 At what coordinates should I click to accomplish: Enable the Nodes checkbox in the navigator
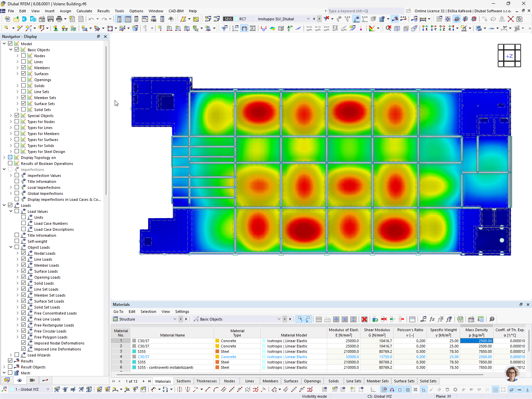point(23,56)
